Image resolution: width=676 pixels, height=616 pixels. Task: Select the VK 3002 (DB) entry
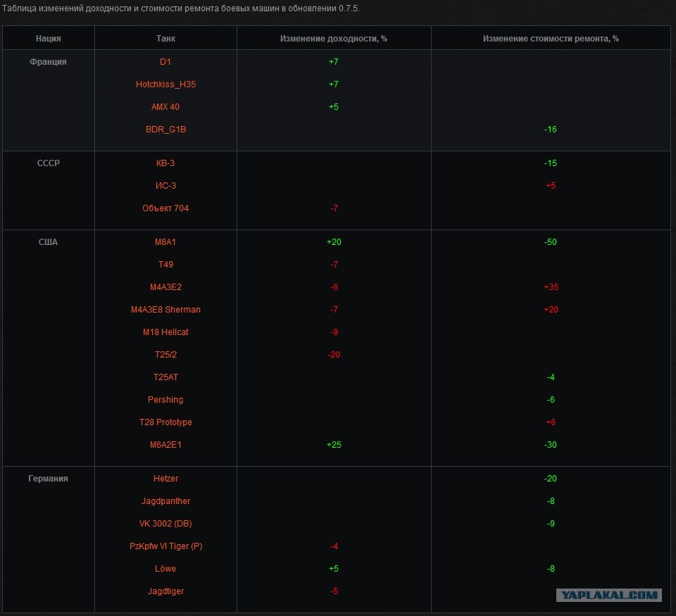[165, 523]
